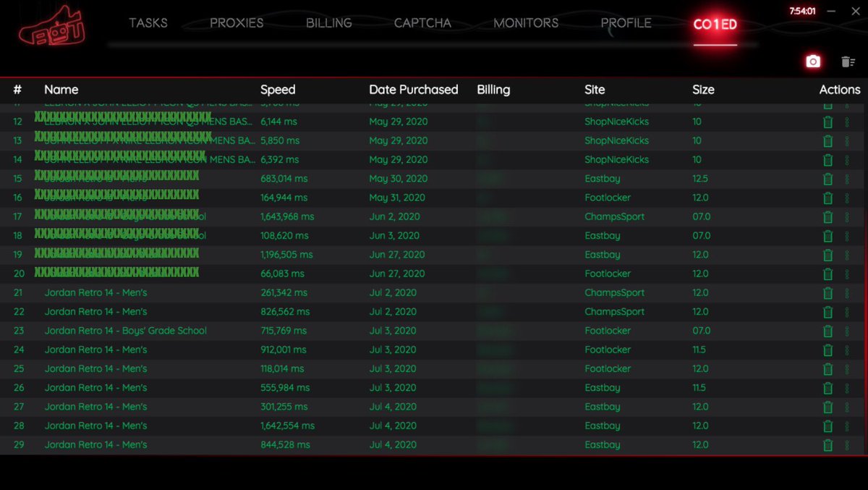
Task: Delete row 15 Eastbay 12.5 entry
Action: [x=828, y=179]
